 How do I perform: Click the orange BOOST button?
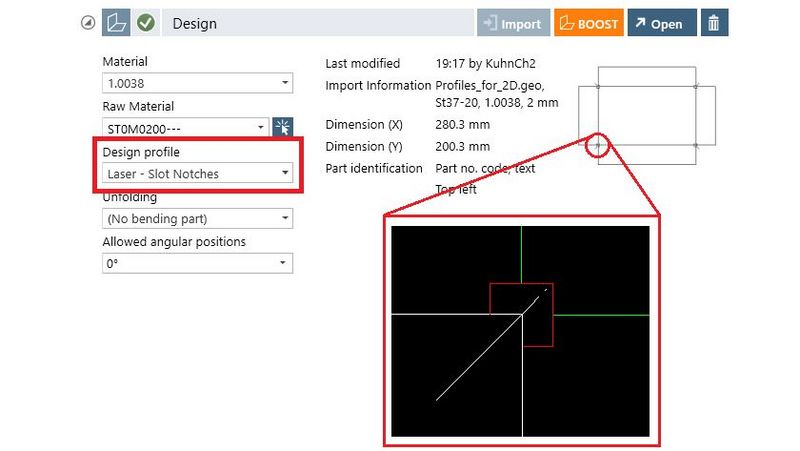(587, 23)
